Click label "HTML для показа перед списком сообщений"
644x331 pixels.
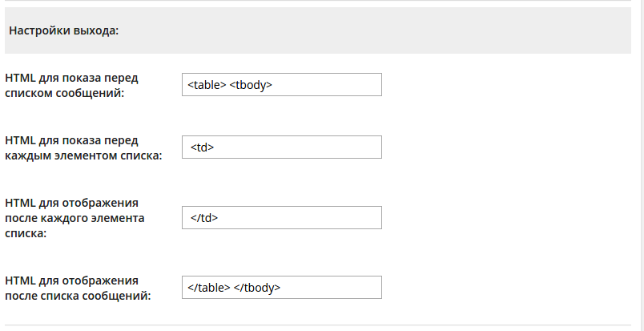(71, 85)
